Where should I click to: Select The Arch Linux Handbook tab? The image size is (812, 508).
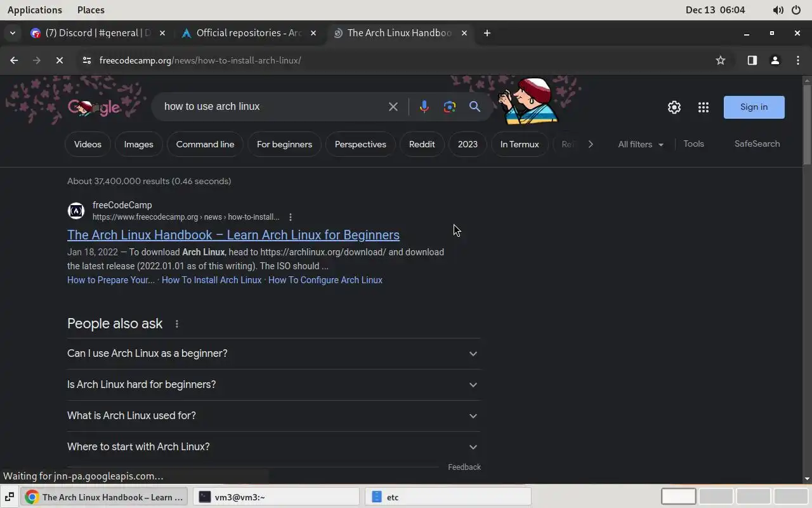pos(400,33)
